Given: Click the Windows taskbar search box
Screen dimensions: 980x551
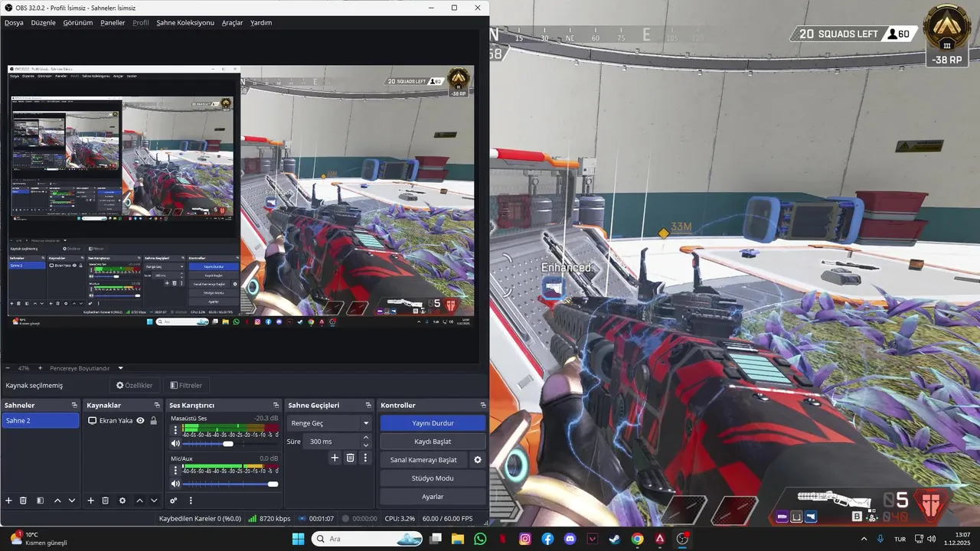Looking at the screenshot, I should click(367, 539).
